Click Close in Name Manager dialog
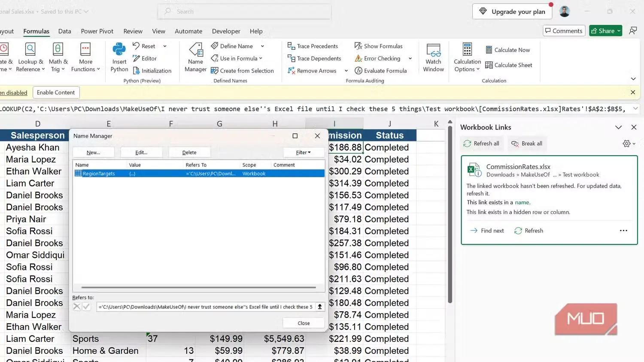The image size is (644, 362). (x=304, y=323)
